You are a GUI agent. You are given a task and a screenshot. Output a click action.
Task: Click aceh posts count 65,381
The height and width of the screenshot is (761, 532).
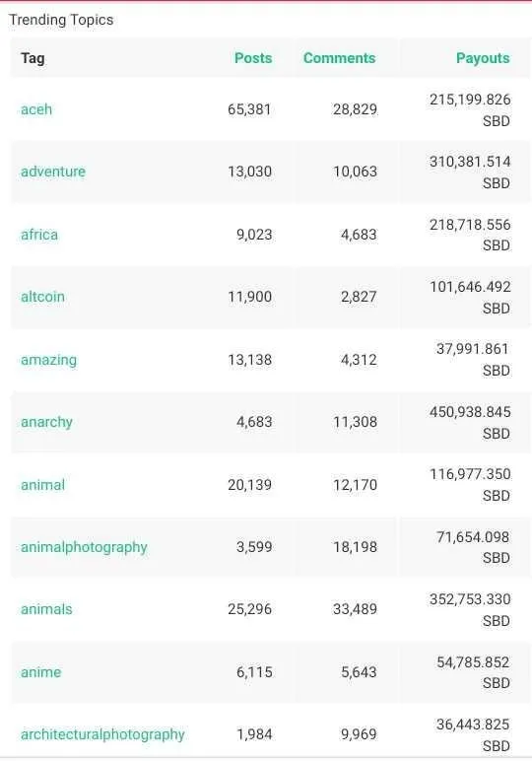point(249,109)
